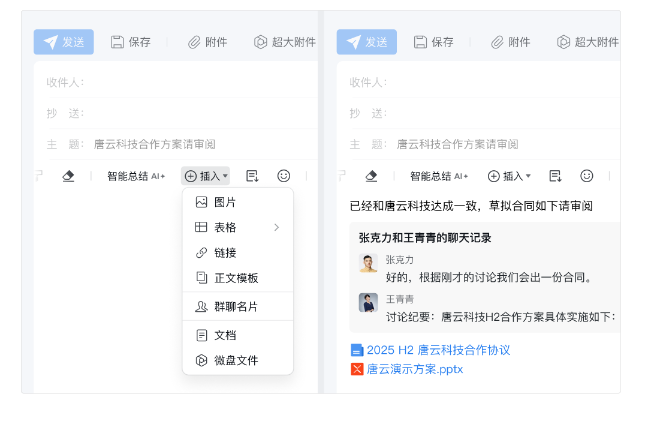The width and height of the screenshot is (664, 426).
Task: Click the template list icon beside left 插入
Action: [252, 176]
